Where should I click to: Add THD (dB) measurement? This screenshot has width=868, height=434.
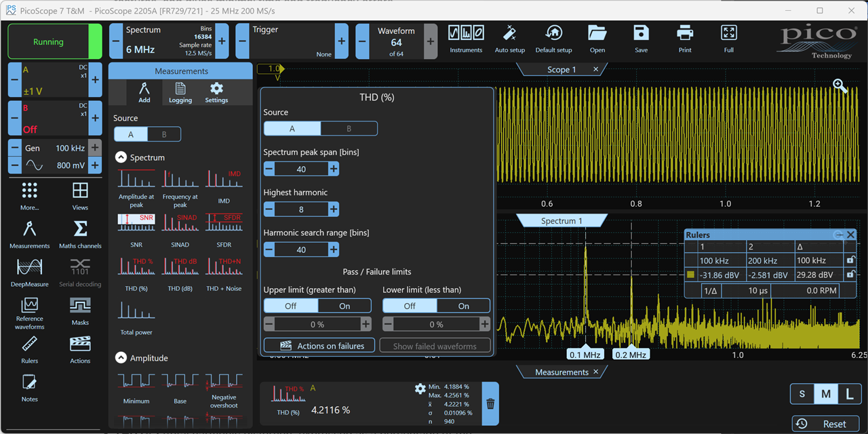point(180,275)
